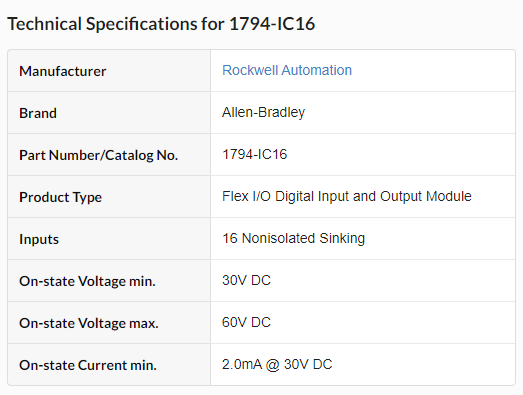The height and width of the screenshot is (395, 523).
Task: Click the 1794-IC16 part number value
Action: (254, 154)
